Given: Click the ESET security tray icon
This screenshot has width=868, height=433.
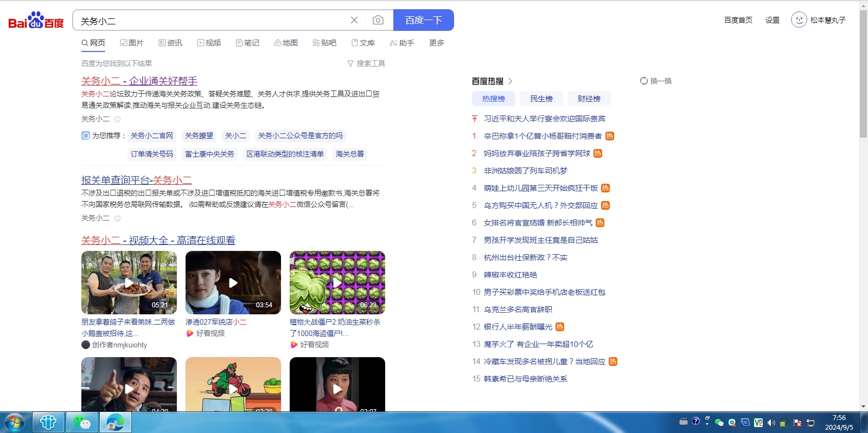Looking at the screenshot, I should coord(732,423).
